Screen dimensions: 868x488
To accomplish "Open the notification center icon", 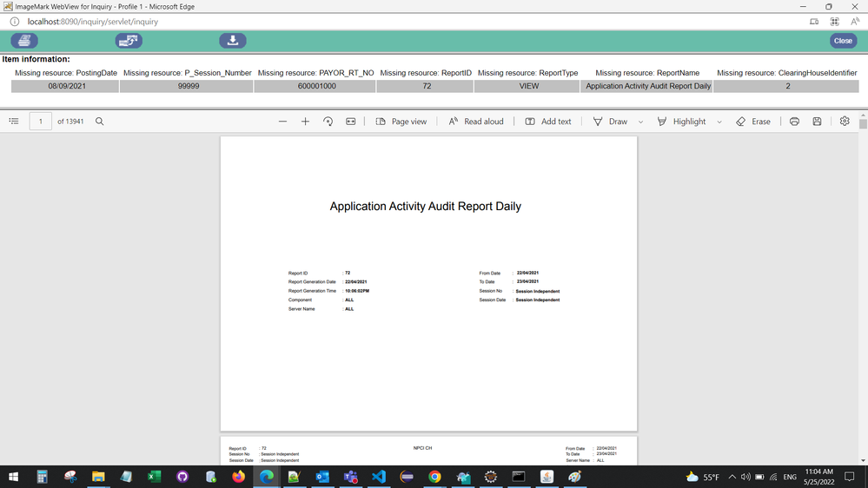I will (850, 477).
